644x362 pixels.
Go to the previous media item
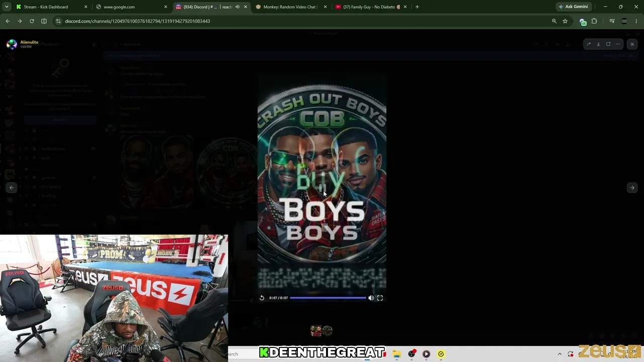point(12,188)
